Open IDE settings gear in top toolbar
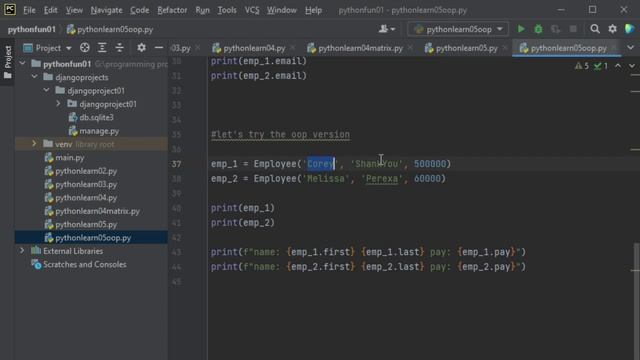 pyautogui.click(x=612, y=29)
